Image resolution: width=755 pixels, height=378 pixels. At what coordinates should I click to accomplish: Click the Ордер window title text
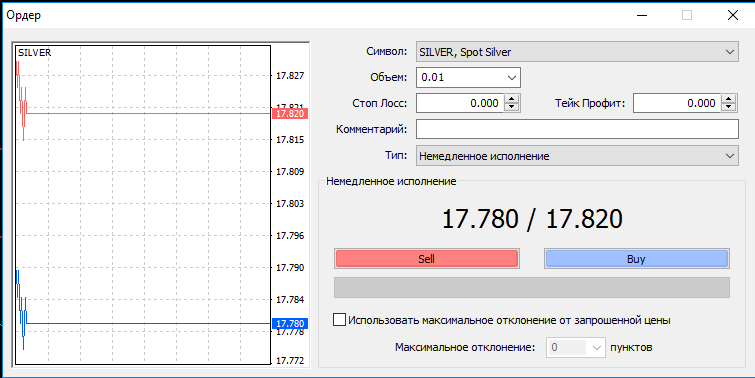coord(24,15)
